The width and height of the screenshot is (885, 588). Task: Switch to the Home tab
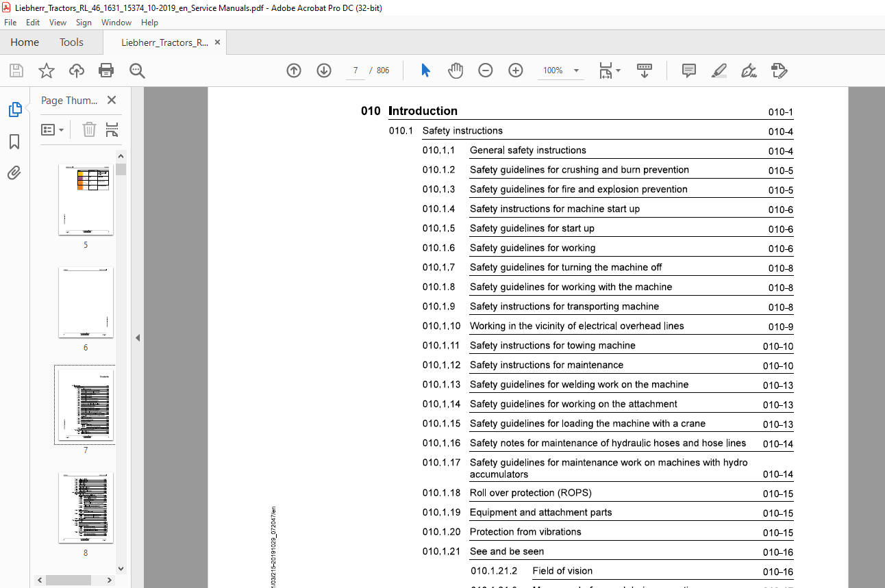click(x=25, y=42)
